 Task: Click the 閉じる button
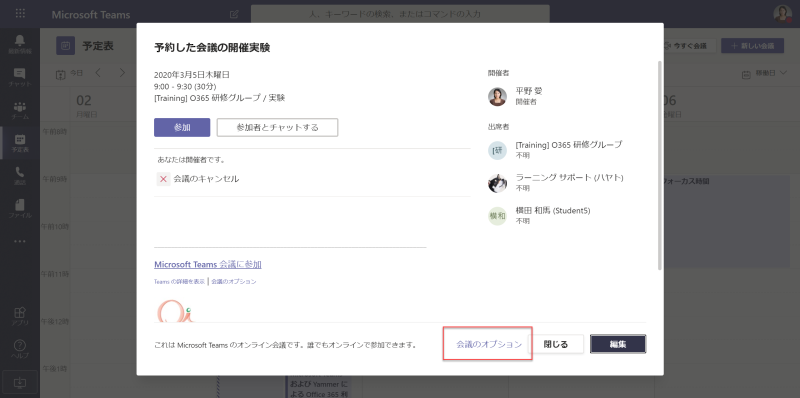click(556, 344)
